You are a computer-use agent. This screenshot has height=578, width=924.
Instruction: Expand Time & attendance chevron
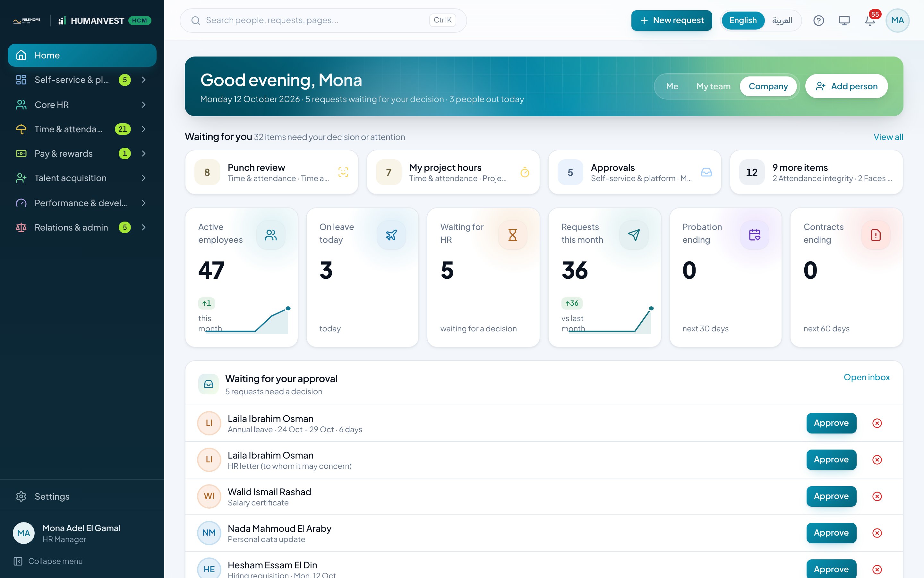[x=143, y=129]
